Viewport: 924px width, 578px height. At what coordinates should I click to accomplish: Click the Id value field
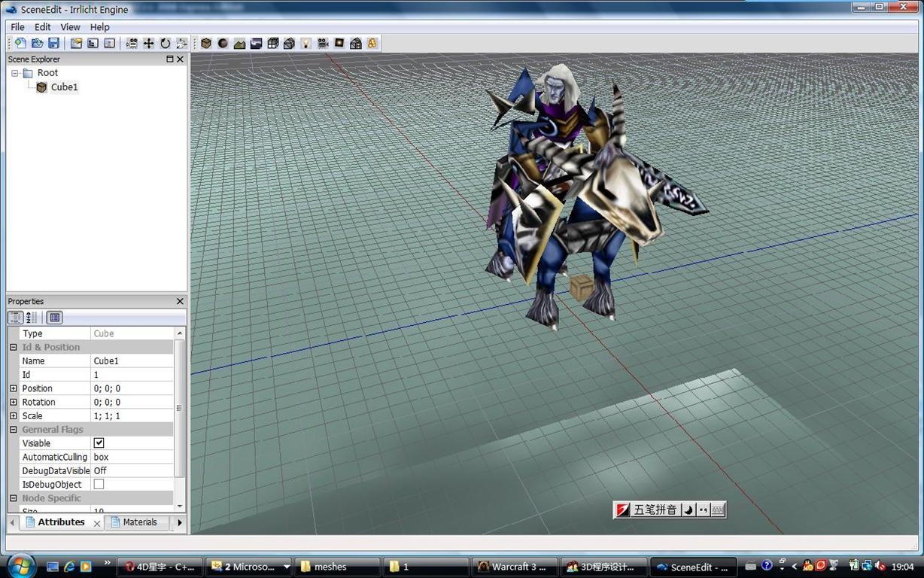coord(132,375)
